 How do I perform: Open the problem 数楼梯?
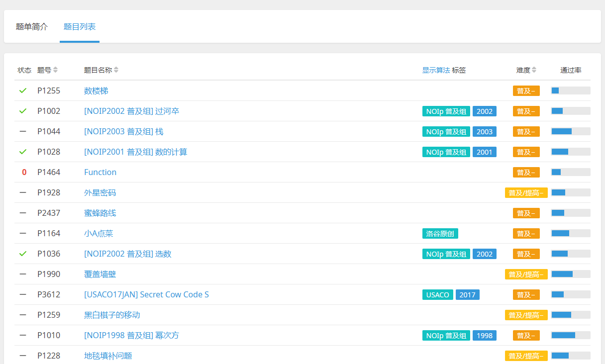pyautogui.click(x=96, y=91)
